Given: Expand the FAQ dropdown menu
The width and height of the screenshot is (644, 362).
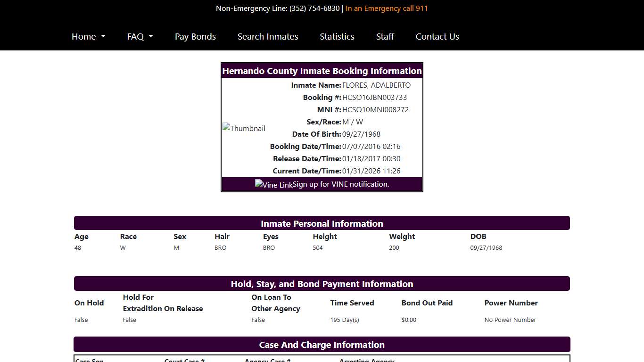Looking at the screenshot, I should [140, 36].
